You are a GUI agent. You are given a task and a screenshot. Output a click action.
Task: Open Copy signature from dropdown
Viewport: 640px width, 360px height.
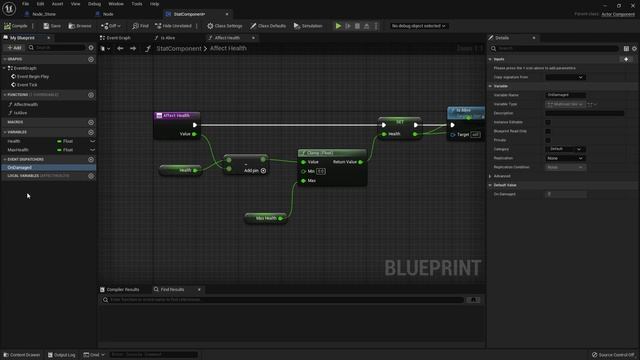(x=565, y=77)
